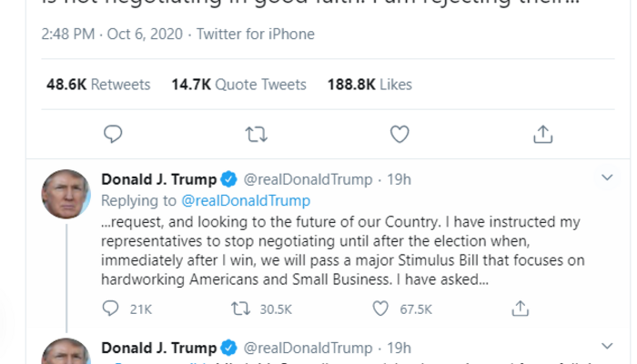
Task: Show the 188.8K Likes list
Action: [x=369, y=85]
